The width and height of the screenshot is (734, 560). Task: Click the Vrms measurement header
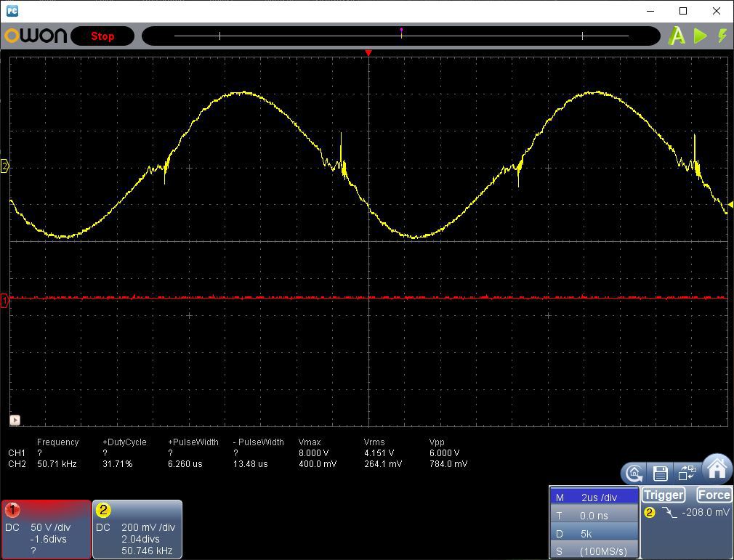click(x=374, y=442)
